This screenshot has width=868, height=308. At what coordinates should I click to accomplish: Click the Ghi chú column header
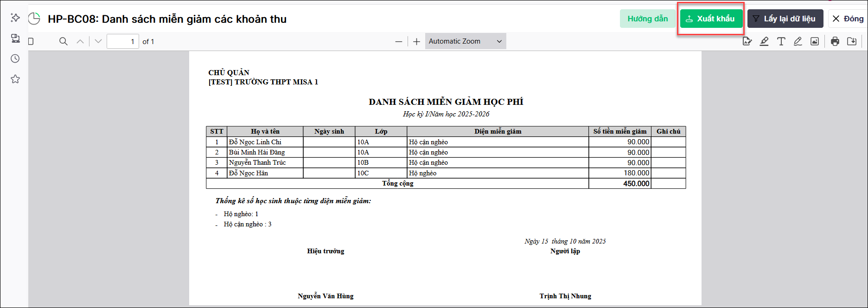tap(669, 131)
